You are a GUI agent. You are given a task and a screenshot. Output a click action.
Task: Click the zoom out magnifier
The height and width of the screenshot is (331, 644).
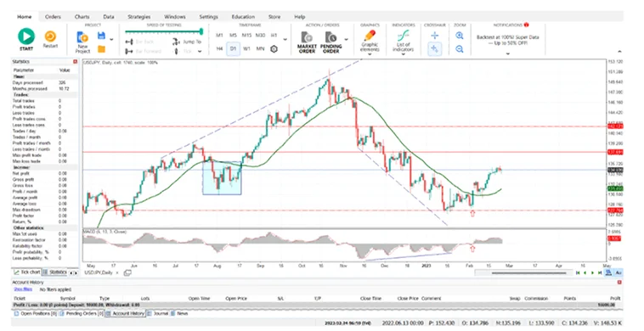460,49
